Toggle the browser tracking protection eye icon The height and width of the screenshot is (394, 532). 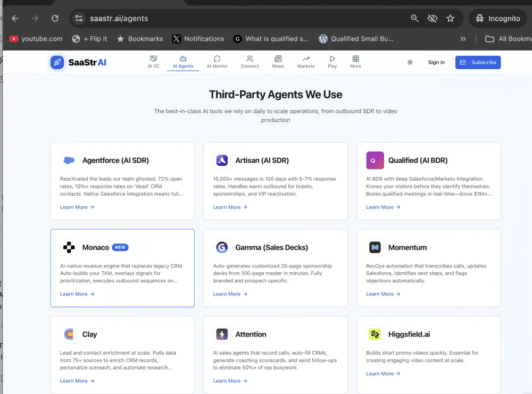433,19
